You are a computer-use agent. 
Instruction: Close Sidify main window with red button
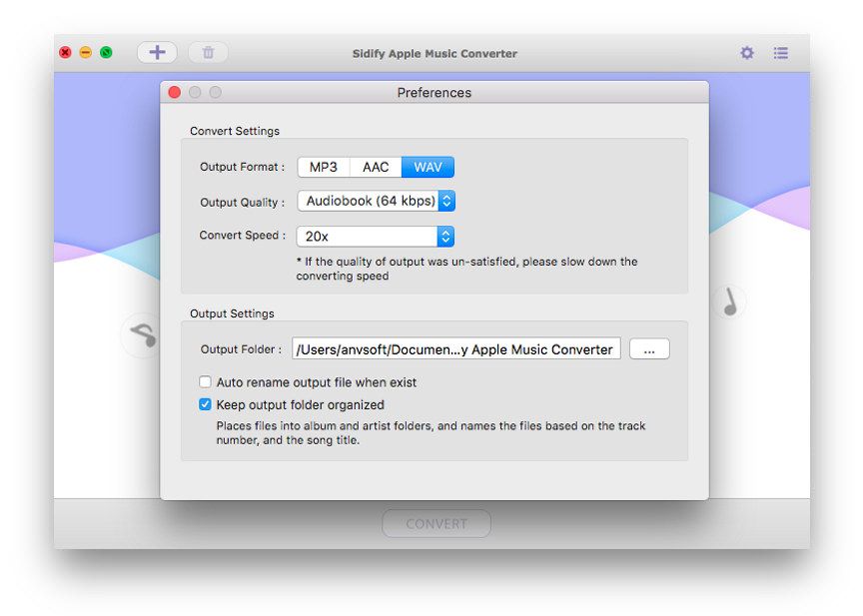coord(66,53)
